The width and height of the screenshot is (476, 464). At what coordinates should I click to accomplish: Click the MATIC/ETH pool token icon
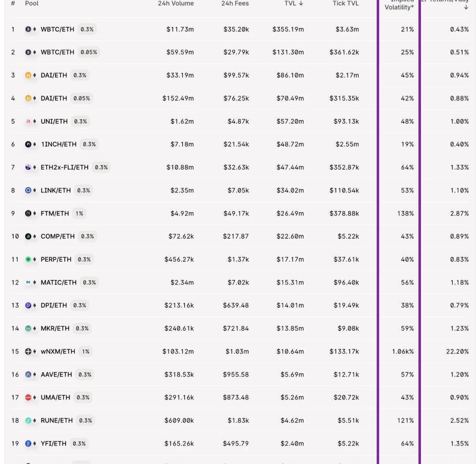pos(29,282)
